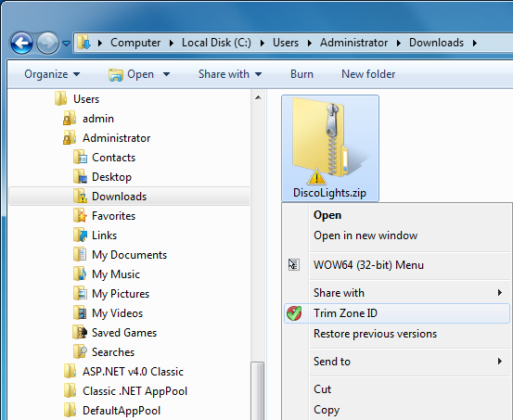Open Share with context submenu
Viewport: 513px width, 420px height.
pos(397,293)
